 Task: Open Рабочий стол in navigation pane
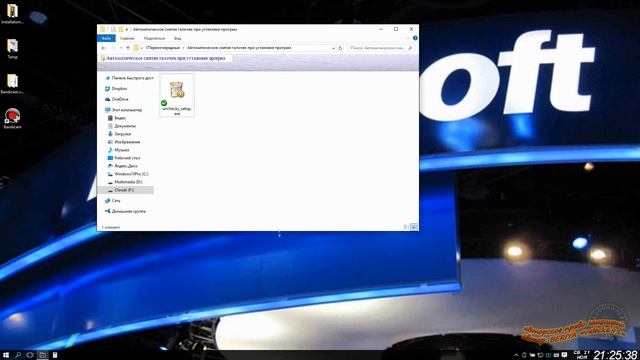tap(124, 158)
